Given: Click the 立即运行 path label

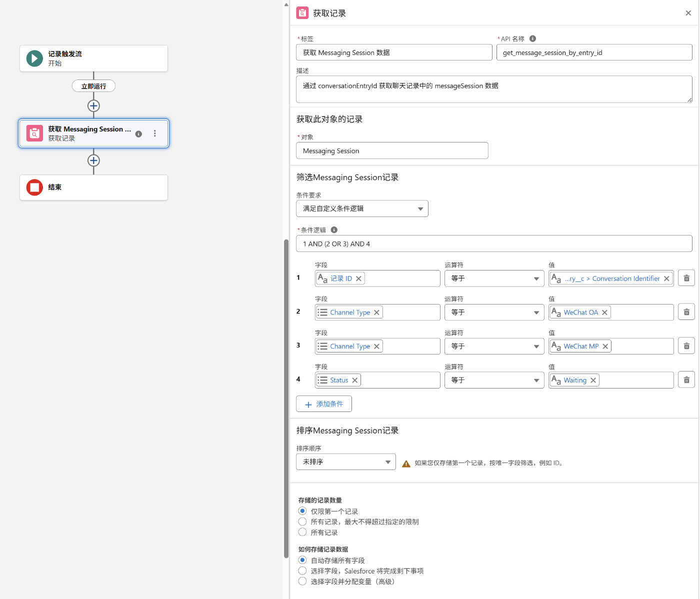Looking at the screenshot, I should pyautogui.click(x=93, y=86).
